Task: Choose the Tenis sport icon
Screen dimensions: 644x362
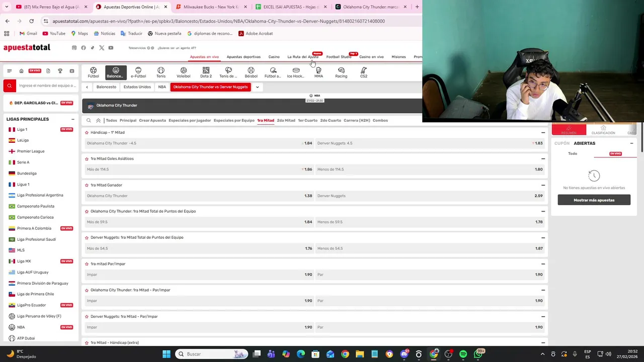Action: point(161,72)
